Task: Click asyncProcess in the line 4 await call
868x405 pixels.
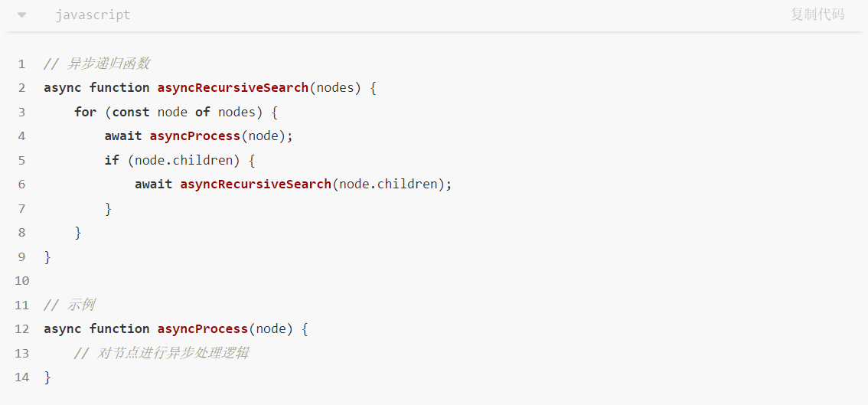Action: pos(195,136)
